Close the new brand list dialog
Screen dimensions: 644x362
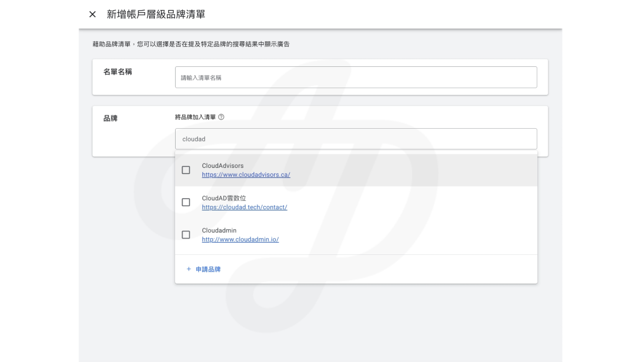tap(92, 15)
